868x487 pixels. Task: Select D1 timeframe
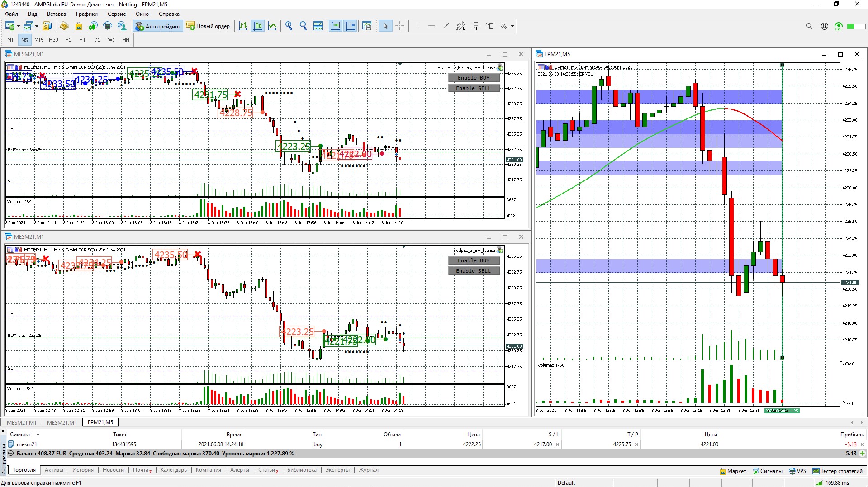click(x=97, y=40)
